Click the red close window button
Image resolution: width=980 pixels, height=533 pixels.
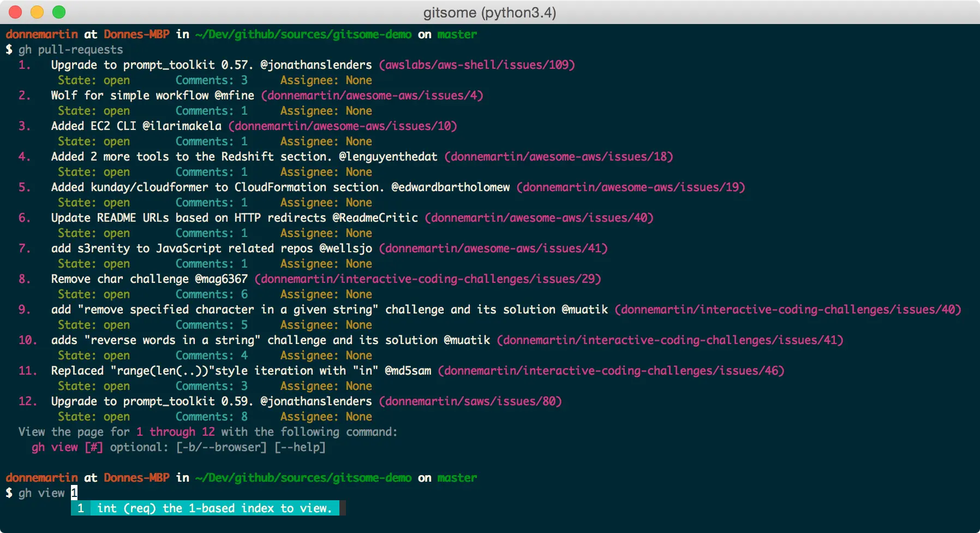(x=15, y=12)
